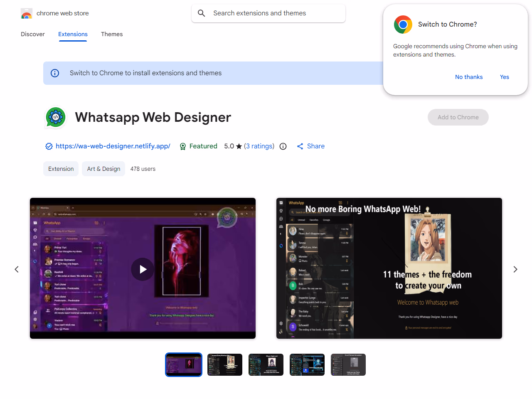
Task: Click the Whatsapp Web Designer extension icon
Action: 56,118
